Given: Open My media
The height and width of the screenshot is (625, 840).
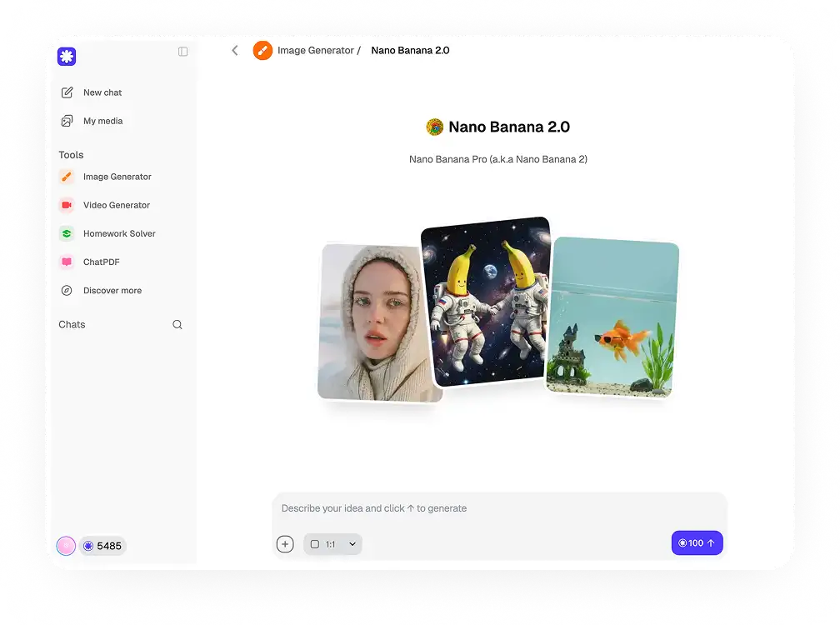Looking at the screenshot, I should [x=102, y=121].
